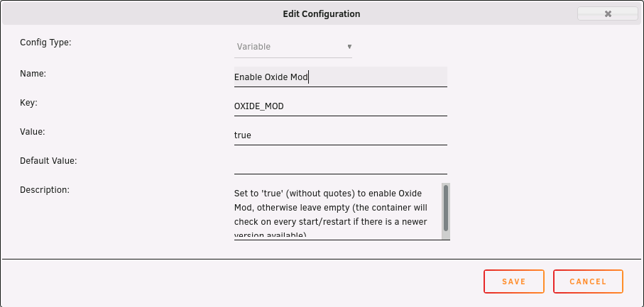Click the Value: label
Viewport: 644px width, 307px height.
point(33,132)
